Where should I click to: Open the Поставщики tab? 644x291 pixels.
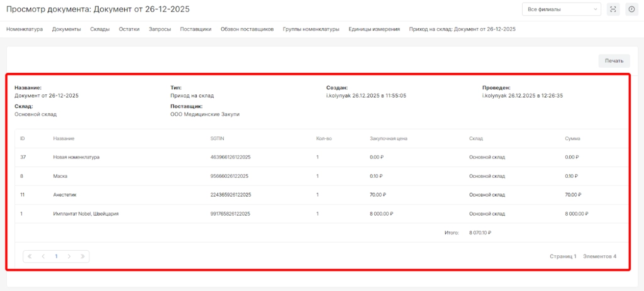tap(196, 29)
